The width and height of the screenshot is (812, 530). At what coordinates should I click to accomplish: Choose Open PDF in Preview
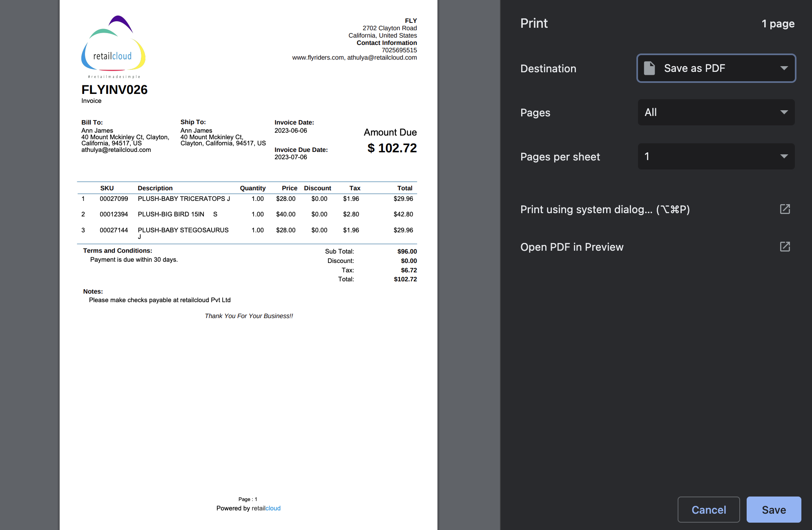point(571,247)
